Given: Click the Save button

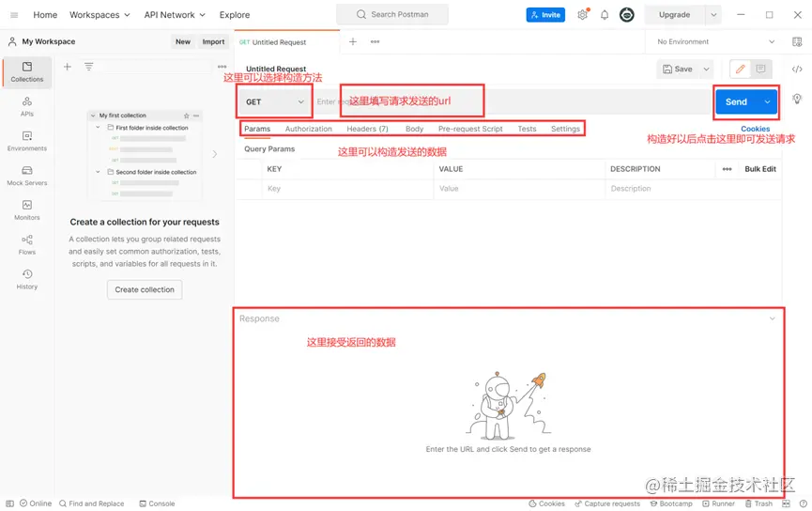Looking at the screenshot, I should [x=678, y=69].
